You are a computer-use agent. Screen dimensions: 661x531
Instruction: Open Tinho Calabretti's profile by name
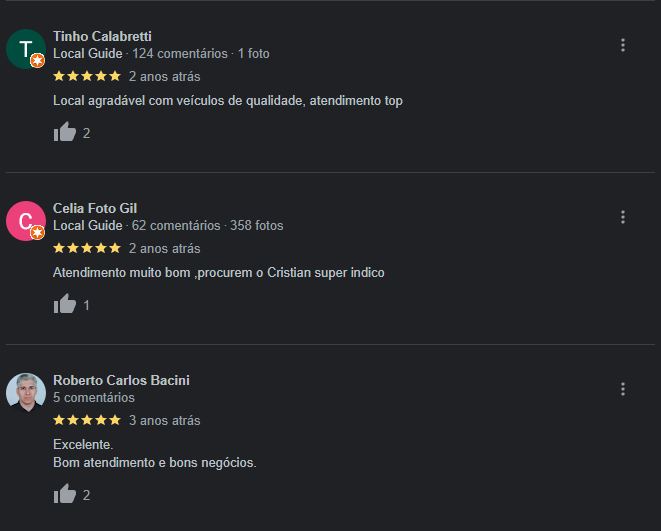102,36
